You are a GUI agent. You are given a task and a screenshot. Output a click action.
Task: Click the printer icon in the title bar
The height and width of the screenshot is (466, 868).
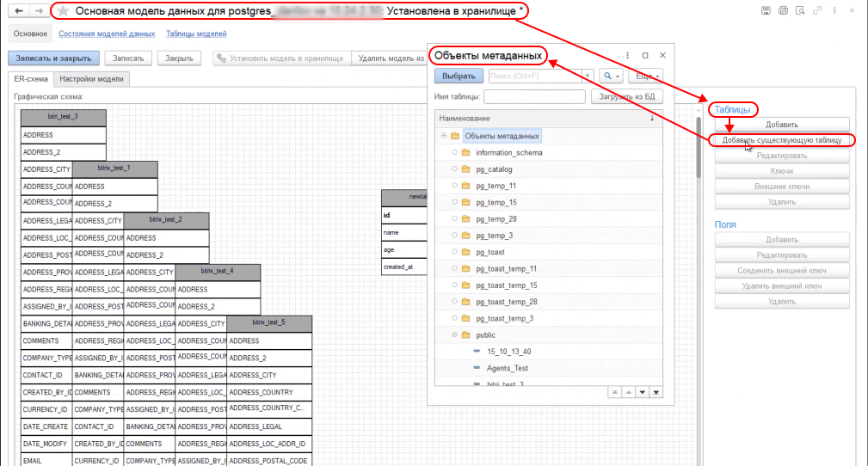click(783, 10)
